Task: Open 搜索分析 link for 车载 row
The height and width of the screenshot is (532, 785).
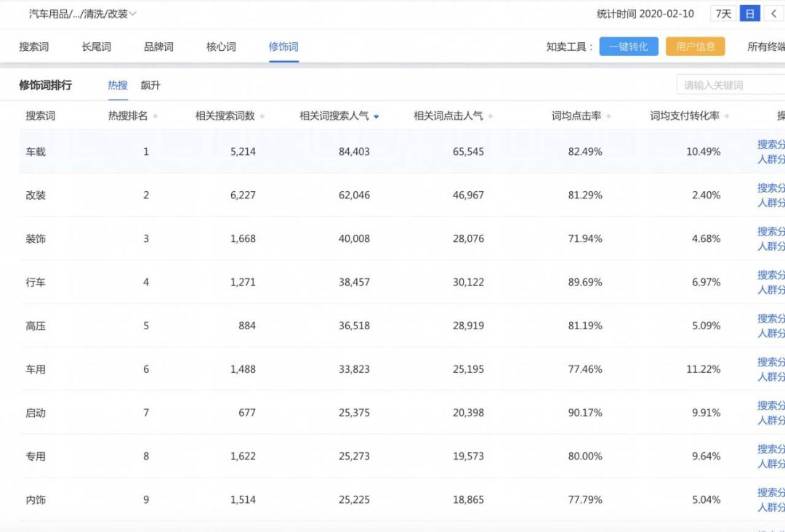Action: tap(771, 144)
